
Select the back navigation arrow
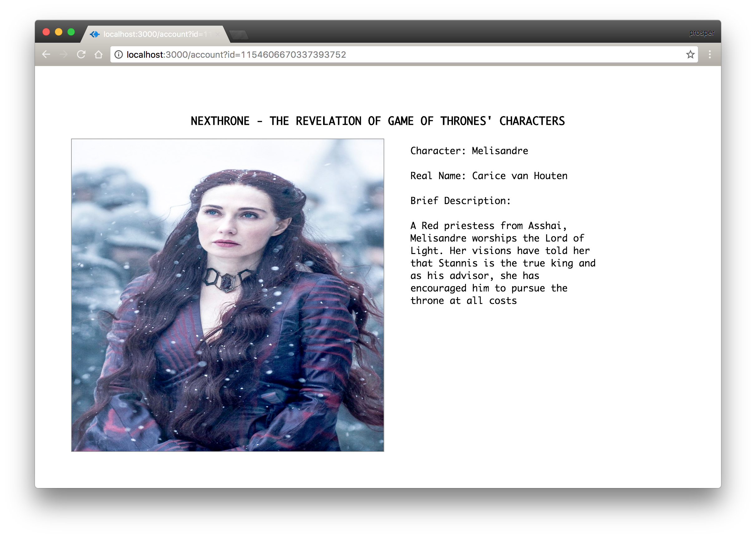click(x=46, y=54)
